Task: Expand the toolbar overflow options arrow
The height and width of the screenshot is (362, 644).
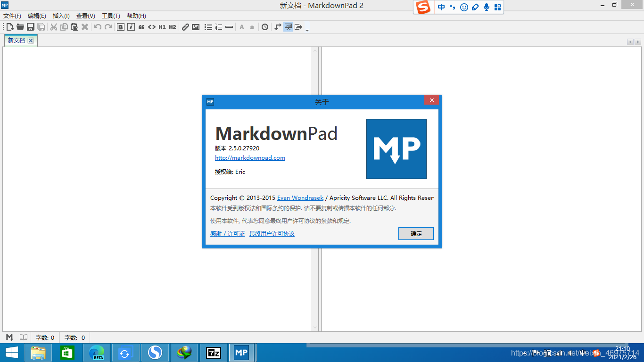Action: pyautogui.click(x=307, y=29)
